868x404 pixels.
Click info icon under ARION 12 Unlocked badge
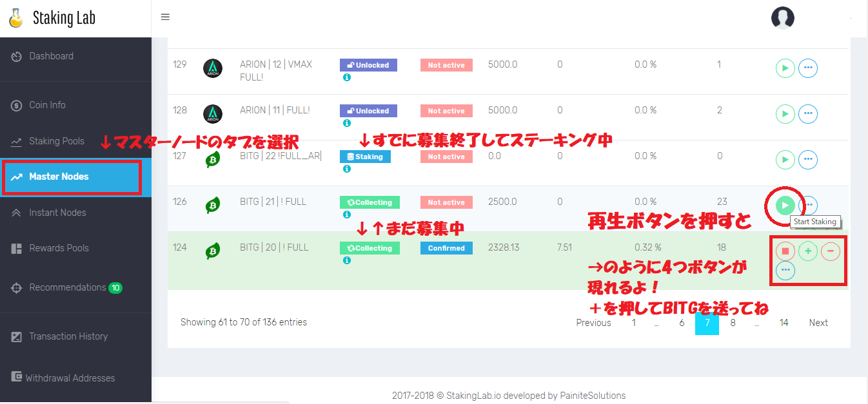(x=346, y=77)
